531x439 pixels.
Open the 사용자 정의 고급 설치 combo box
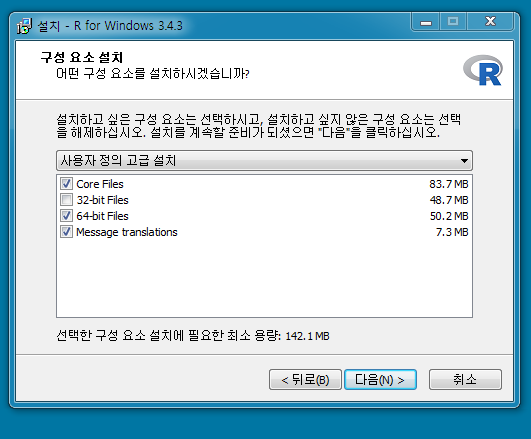tap(264, 161)
